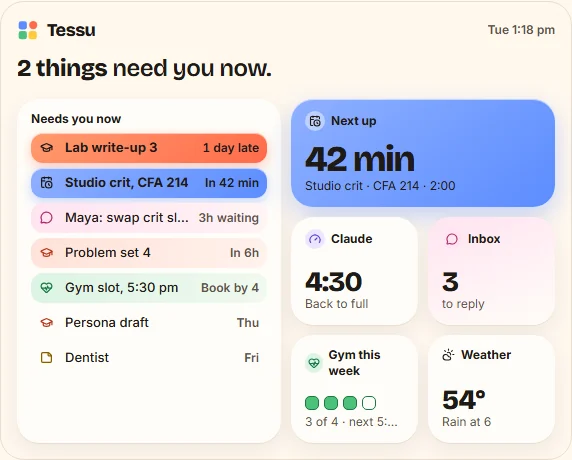572x460 pixels.
Task: Open the Gym slot, 5:30 pm booking row
Action: tap(149, 288)
